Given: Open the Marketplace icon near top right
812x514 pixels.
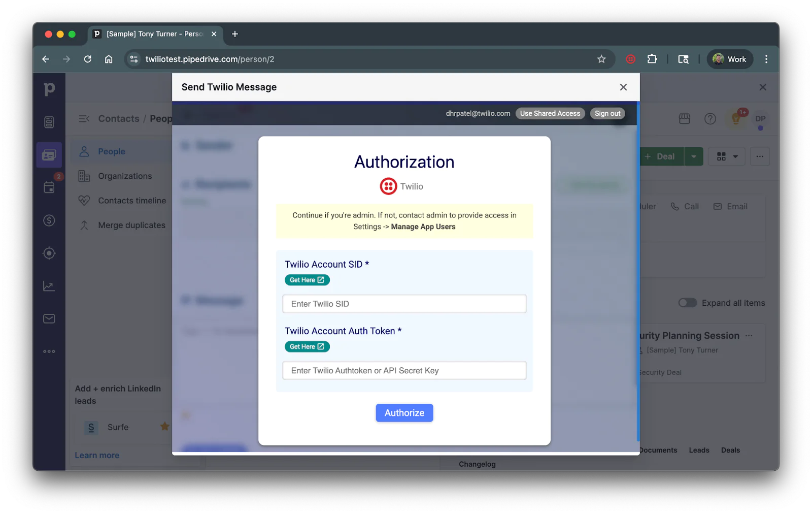Looking at the screenshot, I should point(684,119).
